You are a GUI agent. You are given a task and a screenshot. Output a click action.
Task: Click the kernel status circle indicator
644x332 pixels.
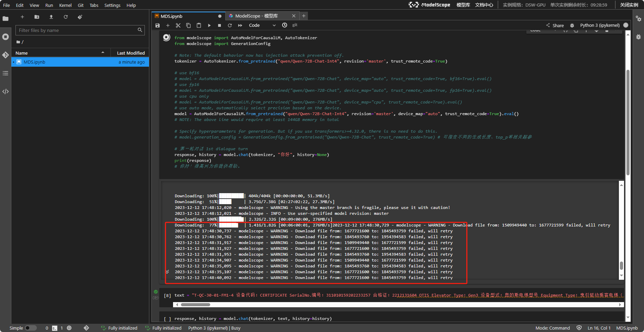tap(626, 25)
